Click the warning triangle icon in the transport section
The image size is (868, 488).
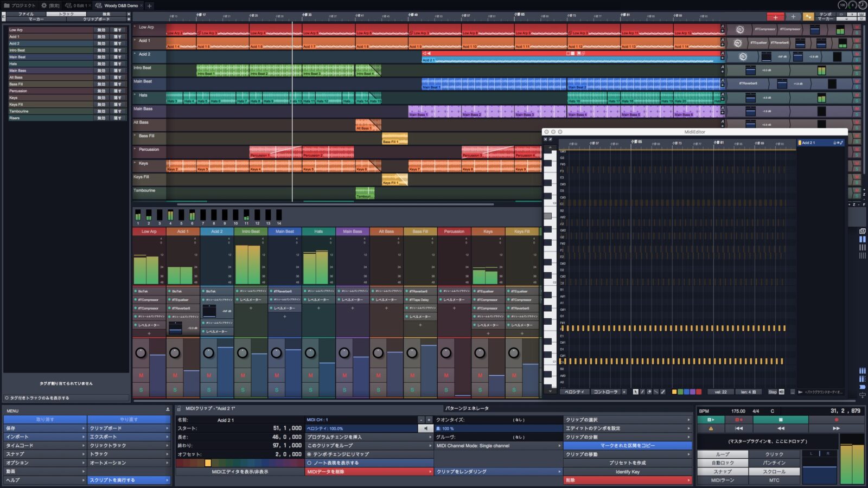pos(711,428)
